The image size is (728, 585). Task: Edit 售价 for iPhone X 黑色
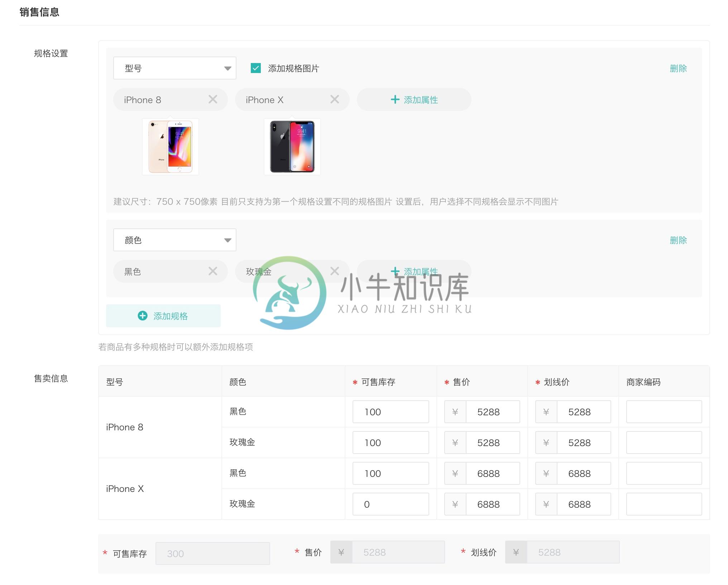tap(493, 473)
